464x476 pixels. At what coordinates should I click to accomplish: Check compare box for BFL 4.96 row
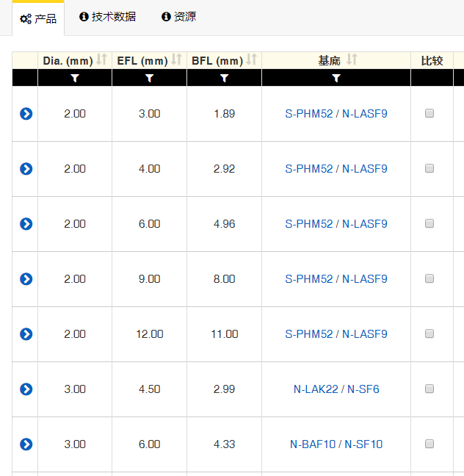(x=429, y=223)
